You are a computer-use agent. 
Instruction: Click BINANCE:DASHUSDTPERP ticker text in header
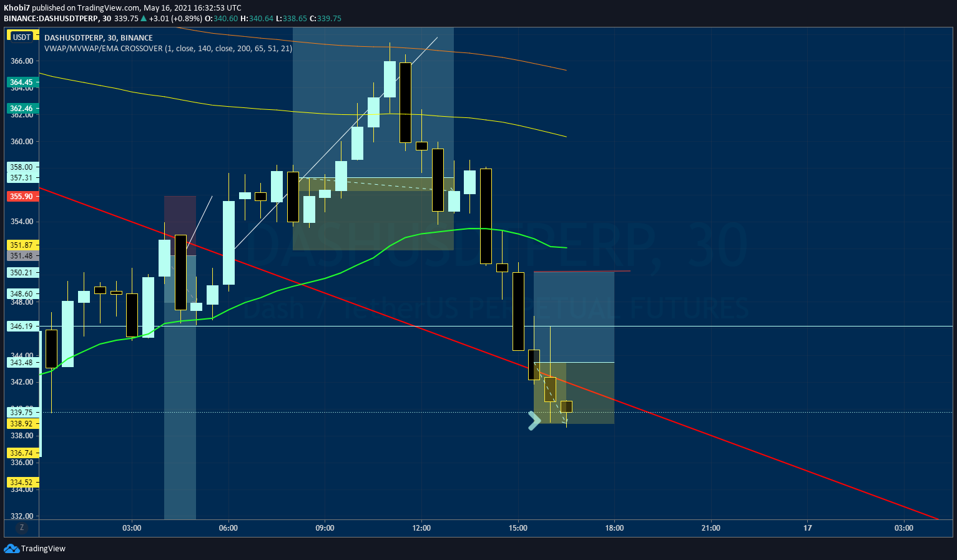(x=51, y=18)
